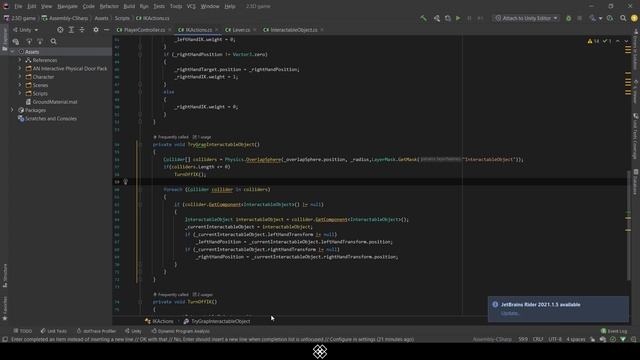The width and height of the screenshot is (640, 360).
Task: Click the 4 spaces indent setting in the status bar
Action: [576, 339]
